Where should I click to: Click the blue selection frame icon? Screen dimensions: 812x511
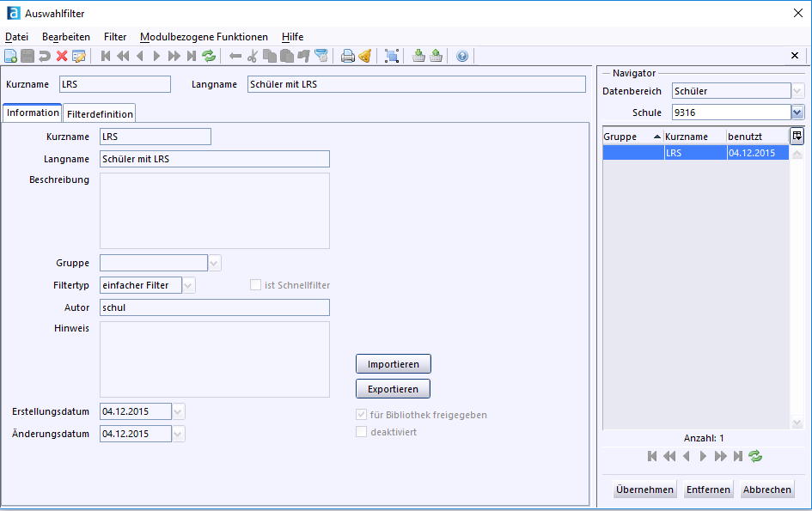(x=392, y=56)
